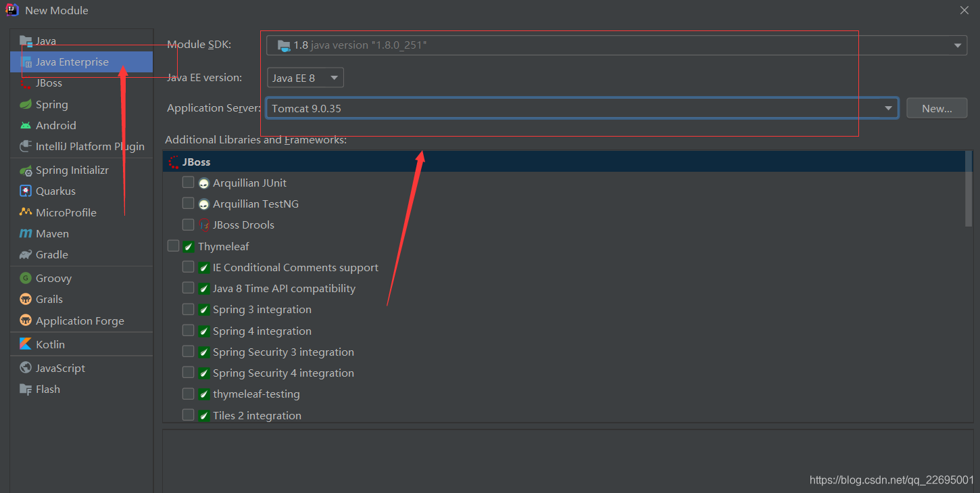Click the Flash folder icon
Viewport: 980px width, 493px height.
[x=26, y=389]
